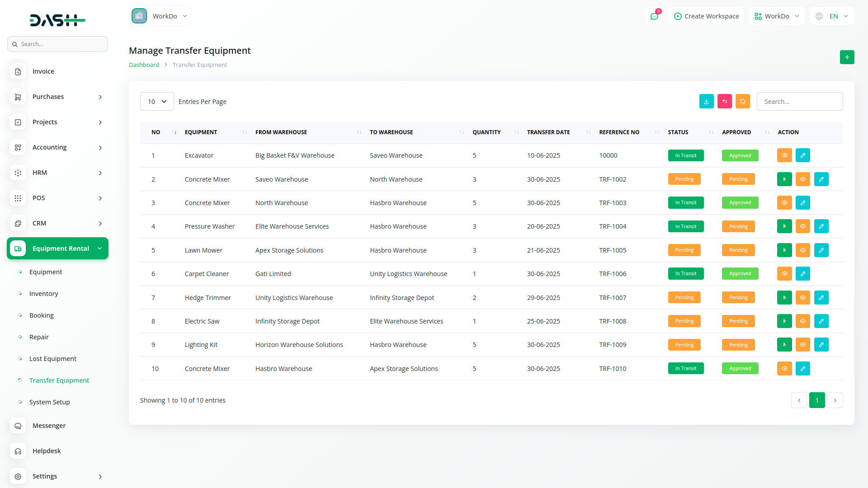Open the entries per page dropdown

[157, 102]
